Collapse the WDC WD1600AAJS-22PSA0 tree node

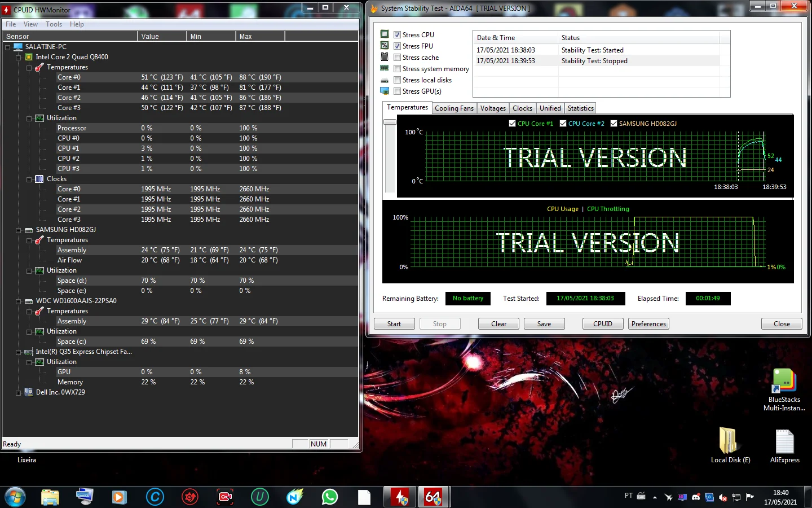point(19,301)
